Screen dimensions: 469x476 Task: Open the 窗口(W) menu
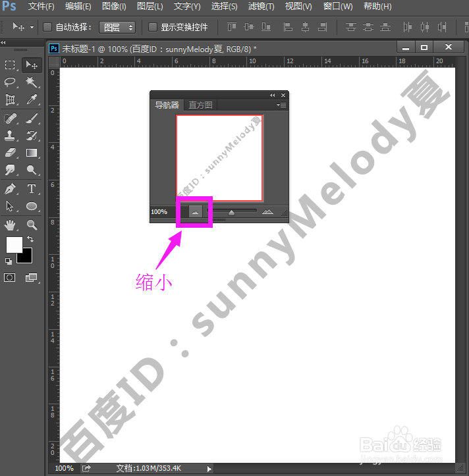coord(338,6)
